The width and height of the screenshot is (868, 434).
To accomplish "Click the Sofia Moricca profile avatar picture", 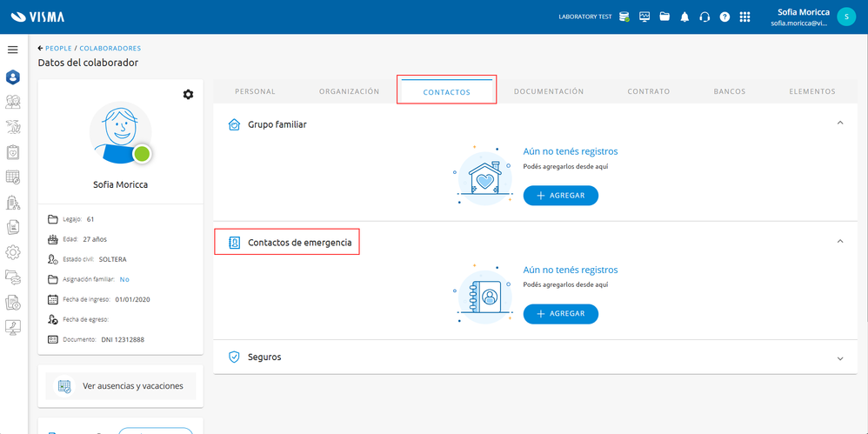I will [121, 133].
